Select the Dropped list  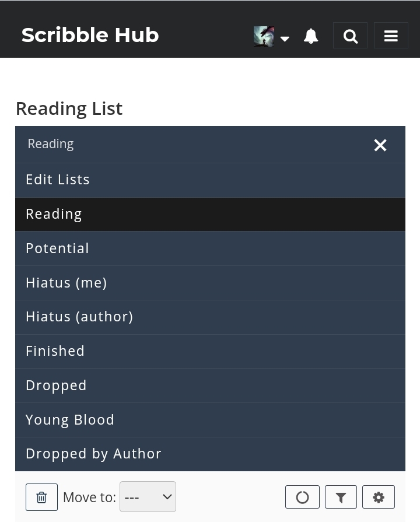click(x=56, y=385)
